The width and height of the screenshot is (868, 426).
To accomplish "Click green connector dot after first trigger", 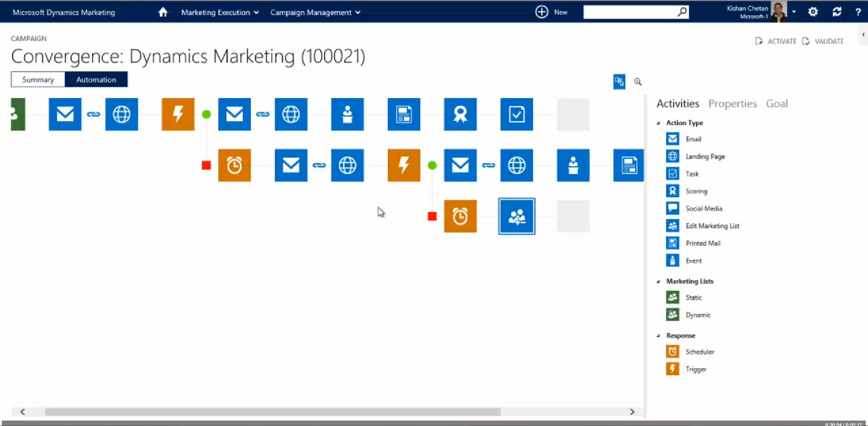I will [206, 115].
